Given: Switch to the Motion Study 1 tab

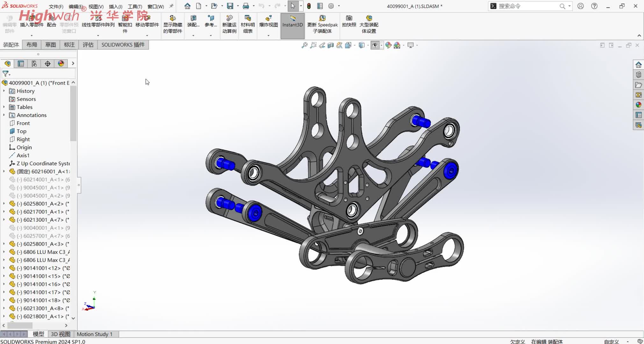Looking at the screenshot, I should tap(94, 334).
